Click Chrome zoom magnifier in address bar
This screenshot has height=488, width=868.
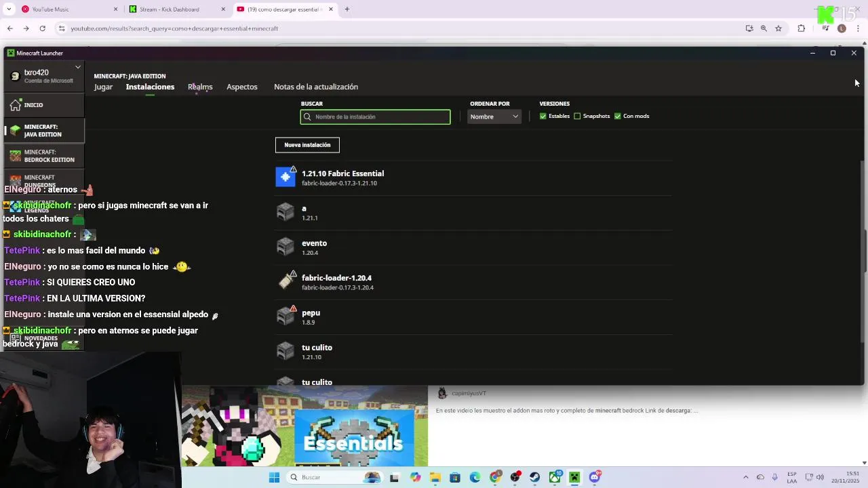(x=764, y=28)
